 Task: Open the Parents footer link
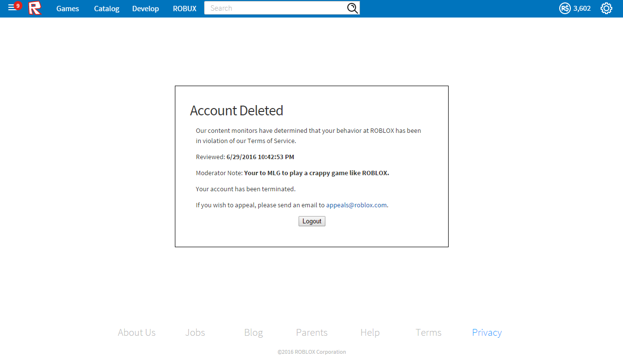click(x=312, y=332)
